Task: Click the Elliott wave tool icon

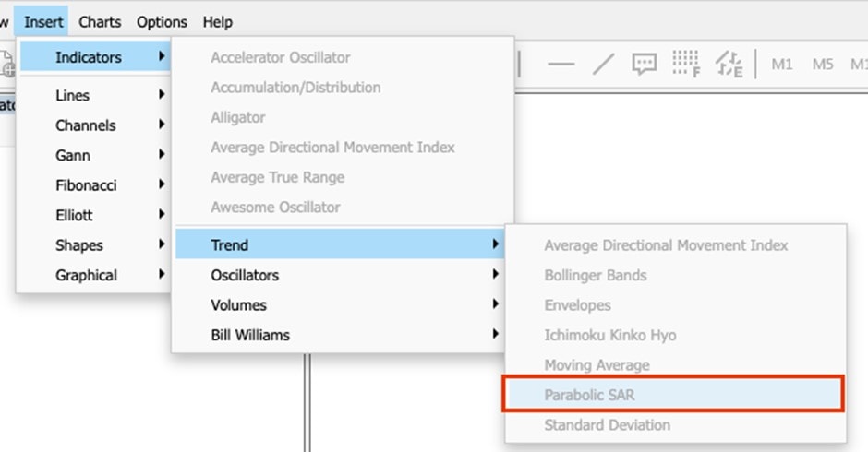Action: [729, 65]
